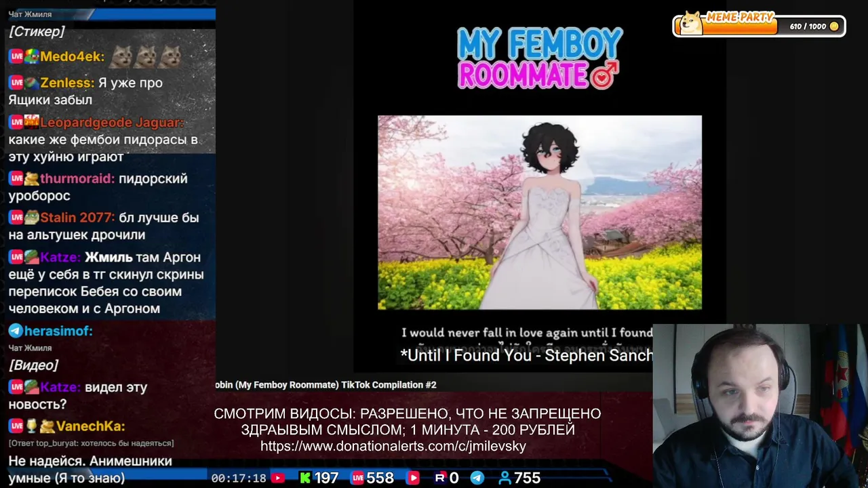868x488 pixels.
Task: Click the LIVE badge beside Leopardgeode Jaguar
Action: point(16,122)
